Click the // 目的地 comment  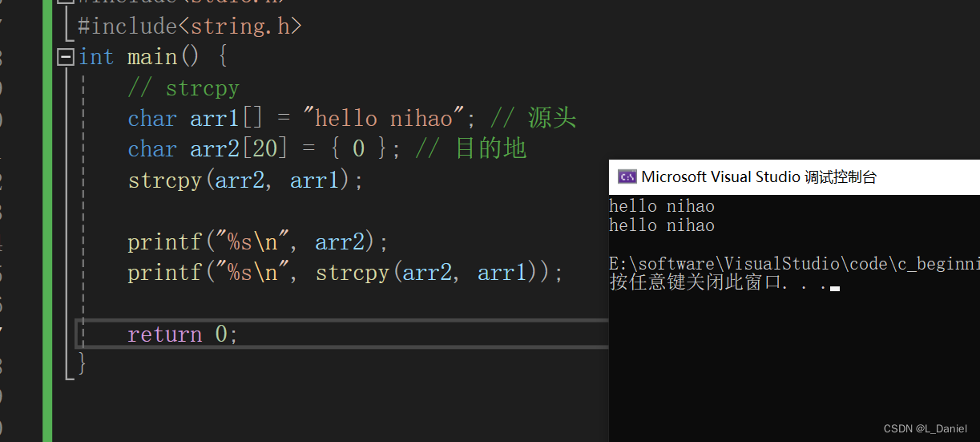coord(471,149)
